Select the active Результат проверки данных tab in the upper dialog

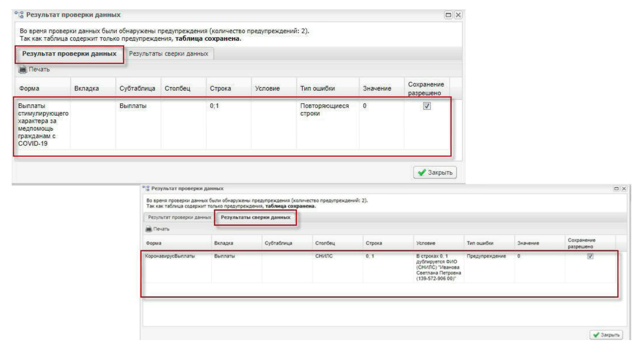pyautogui.click(x=69, y=54)
